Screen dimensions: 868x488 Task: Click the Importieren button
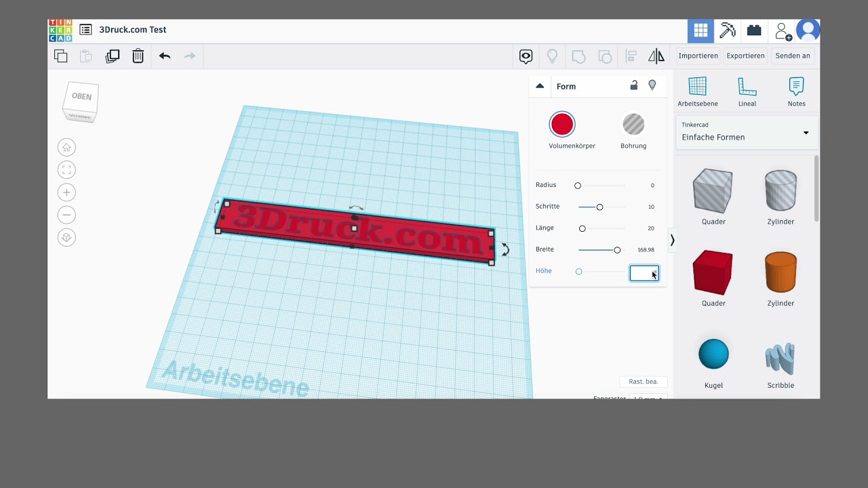pos(698,56)
